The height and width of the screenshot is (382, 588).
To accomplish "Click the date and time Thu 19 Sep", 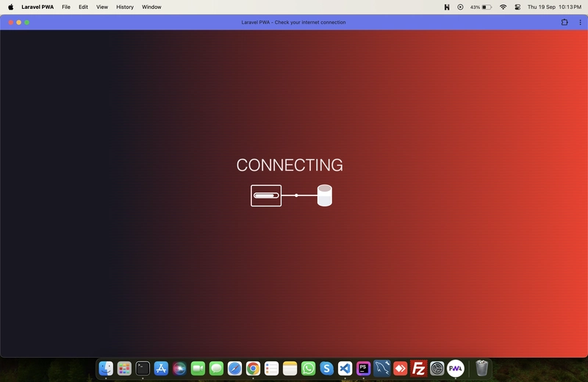I will [x=554, y=7].
